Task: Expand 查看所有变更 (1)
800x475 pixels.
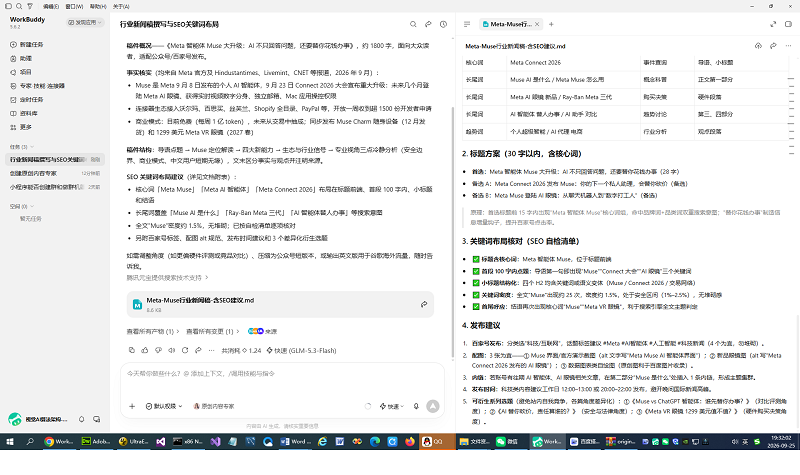Action: point(213,331)
